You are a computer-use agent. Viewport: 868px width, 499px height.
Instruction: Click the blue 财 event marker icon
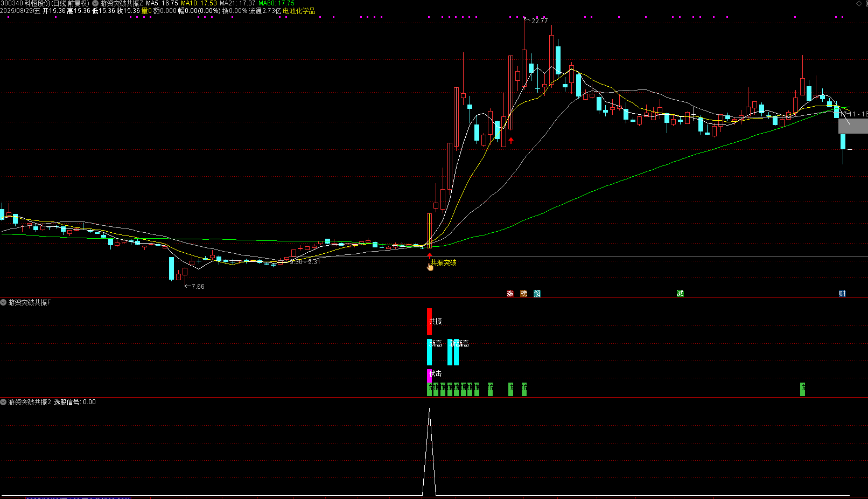tap(842, 294)
